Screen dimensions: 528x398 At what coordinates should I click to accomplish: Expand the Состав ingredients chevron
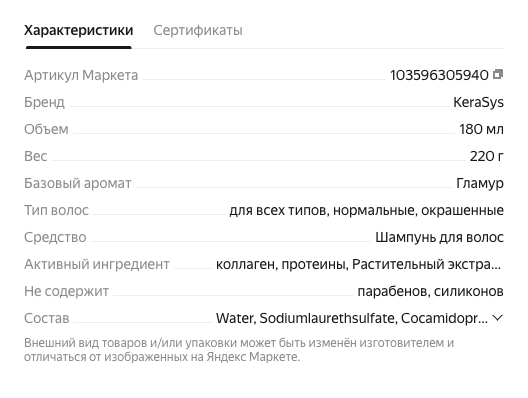tap(497, 318)
